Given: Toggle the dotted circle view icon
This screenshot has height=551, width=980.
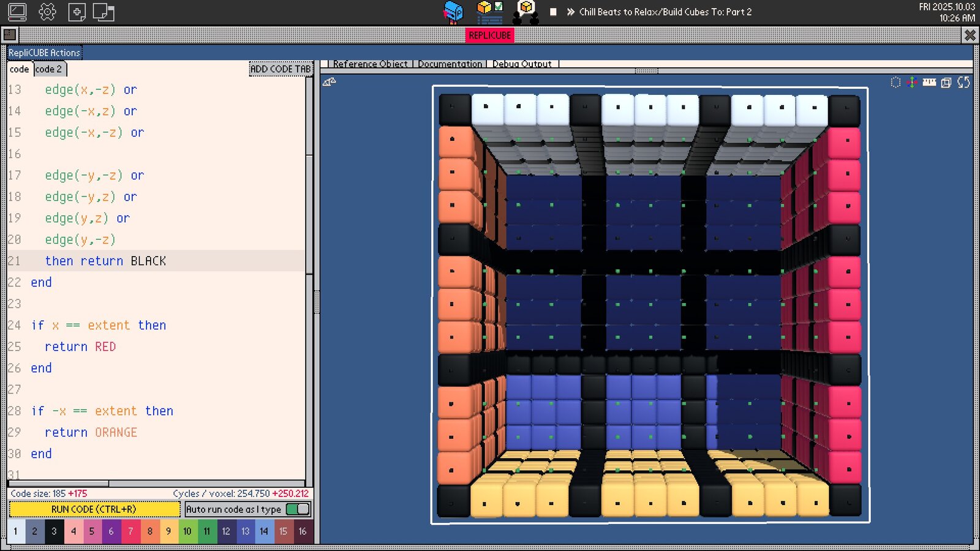Looking at the screenshot, I should 895,82.
